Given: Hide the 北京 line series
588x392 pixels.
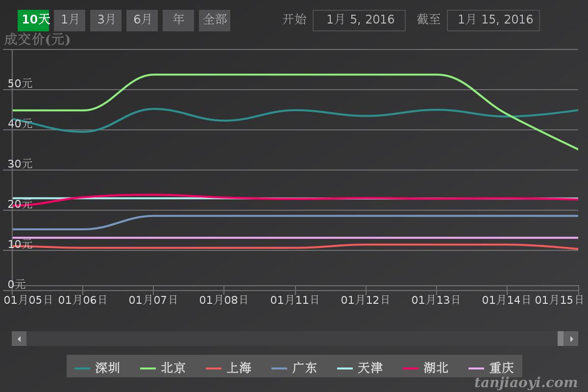Looking at the screenshot, I should pos(163,368).
